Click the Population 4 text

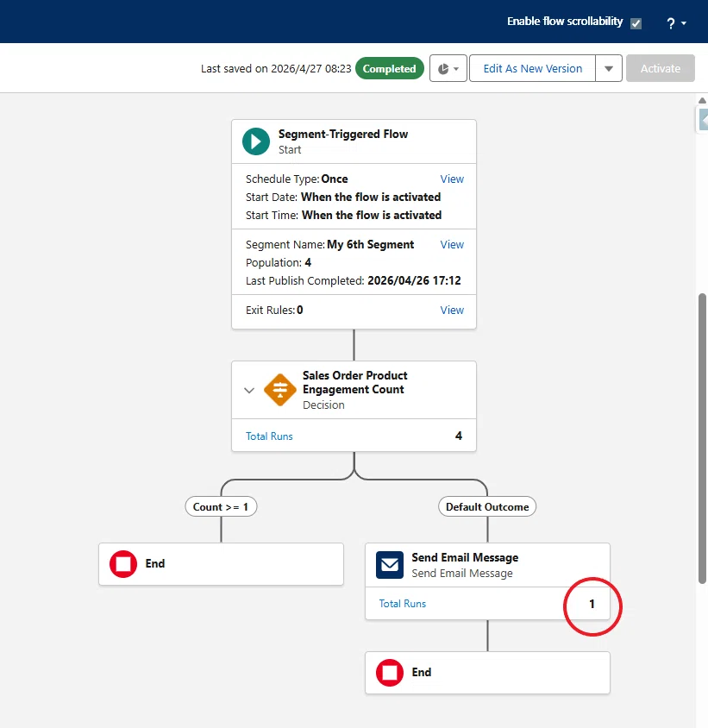point(279,262)
